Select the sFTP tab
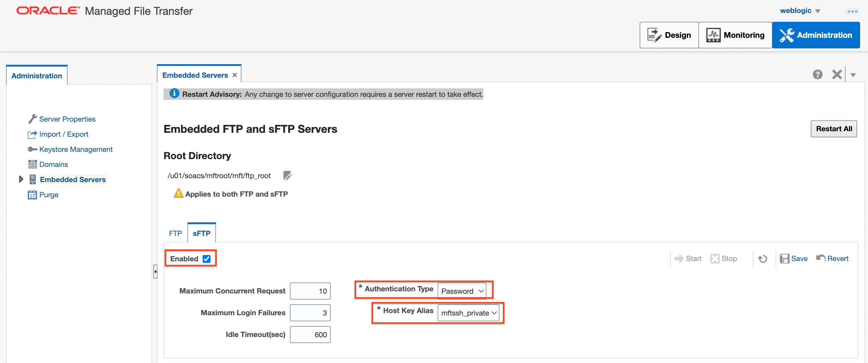The image size is (868, 363). [201, 233]
